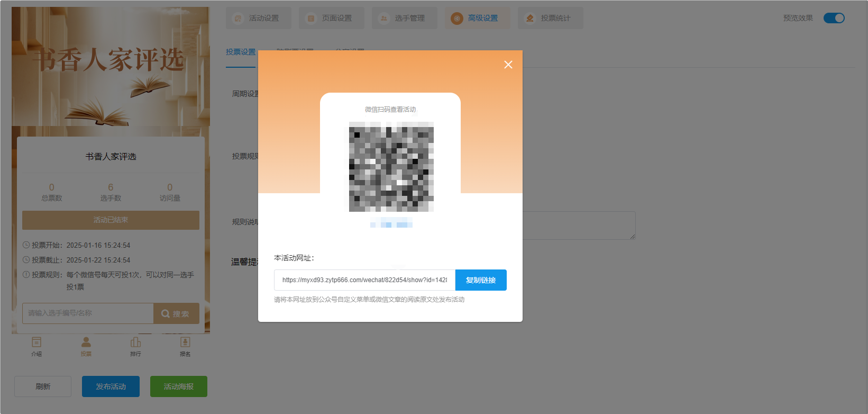Click the start time 2025-01-16 15:24:54
This screenshot has width=868, height=414.
[98, 245]
